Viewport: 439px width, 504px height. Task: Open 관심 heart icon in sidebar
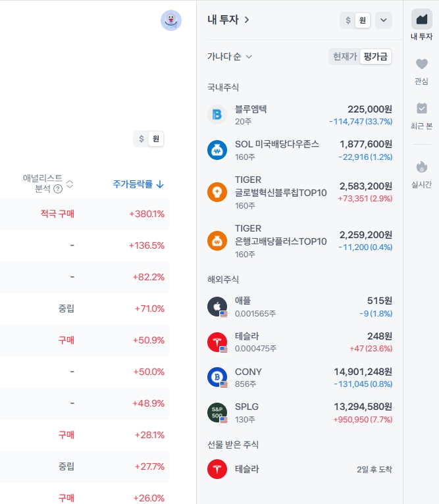[422, 64]
